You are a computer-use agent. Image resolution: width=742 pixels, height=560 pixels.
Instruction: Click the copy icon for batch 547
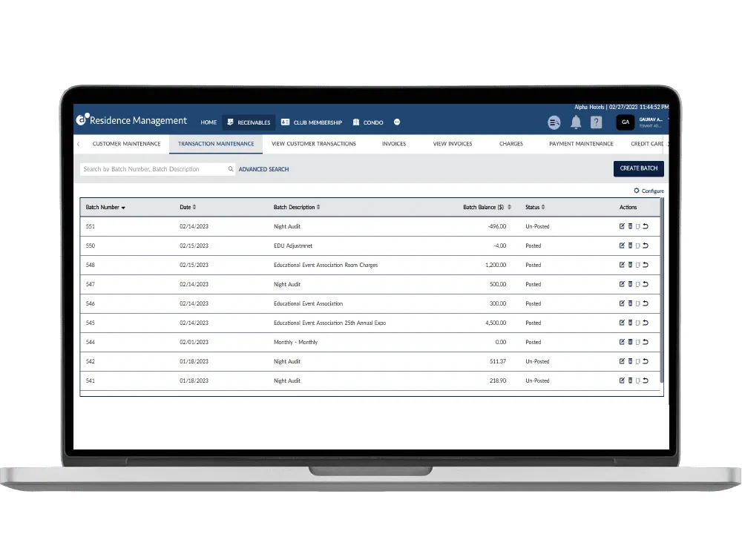637,284
